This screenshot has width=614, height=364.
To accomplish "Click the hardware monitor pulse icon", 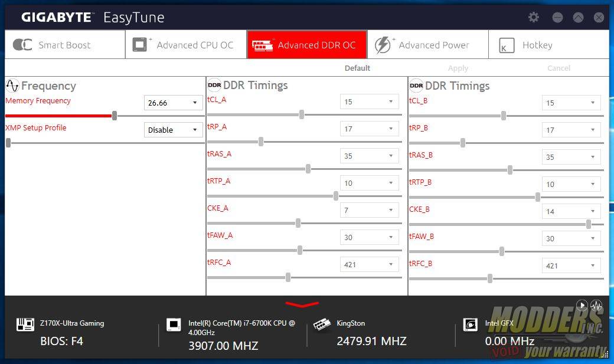I will tap(596, 305).
